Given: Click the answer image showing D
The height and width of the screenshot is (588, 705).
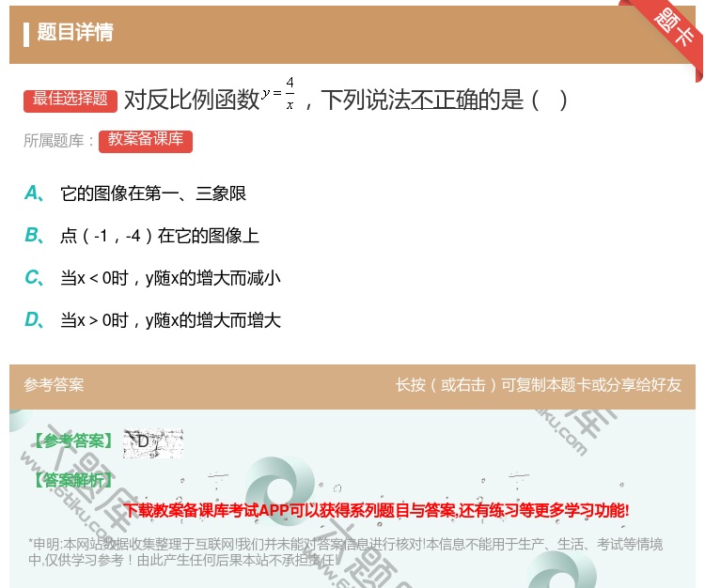Looking at the screenshot, I should [x=153, y=443].
